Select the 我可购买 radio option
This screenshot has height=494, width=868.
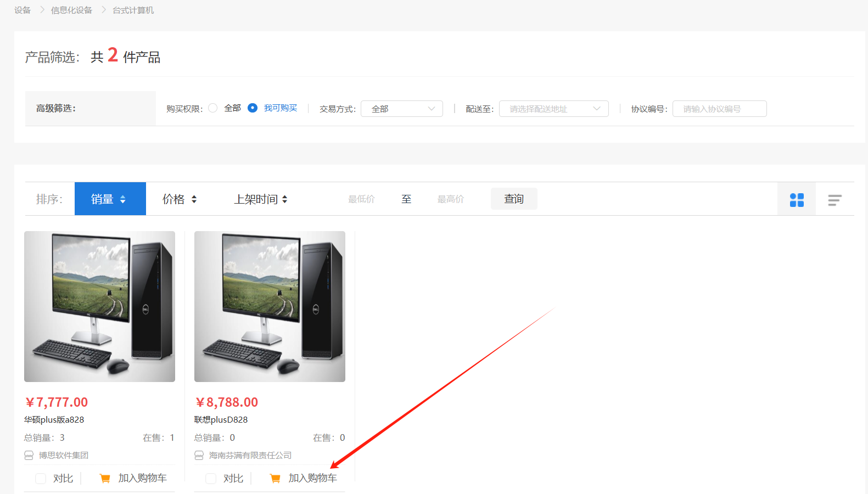[x=253, y=108]
